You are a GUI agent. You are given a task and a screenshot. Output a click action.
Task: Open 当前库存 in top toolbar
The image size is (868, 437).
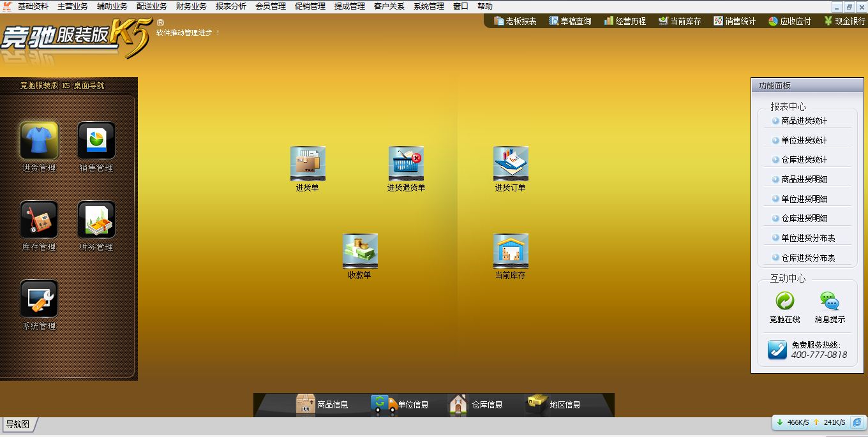click(x=680, y=21)
